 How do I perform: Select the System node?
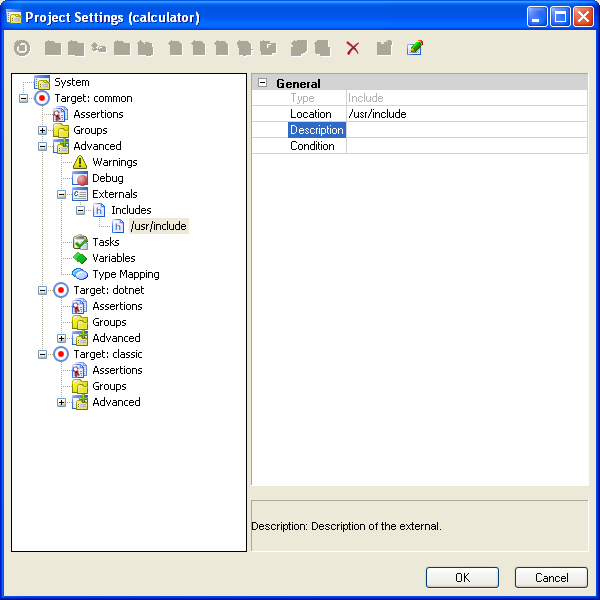click(71, 82)
